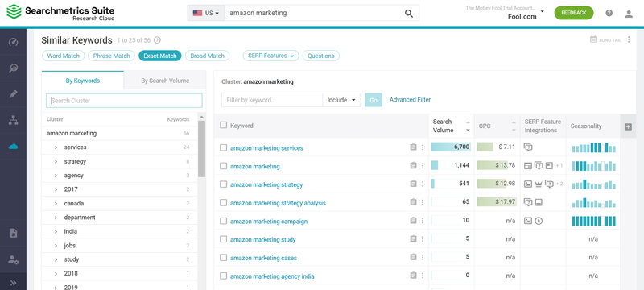Click clipboard icon for amazon marketing row

point(413,165)
